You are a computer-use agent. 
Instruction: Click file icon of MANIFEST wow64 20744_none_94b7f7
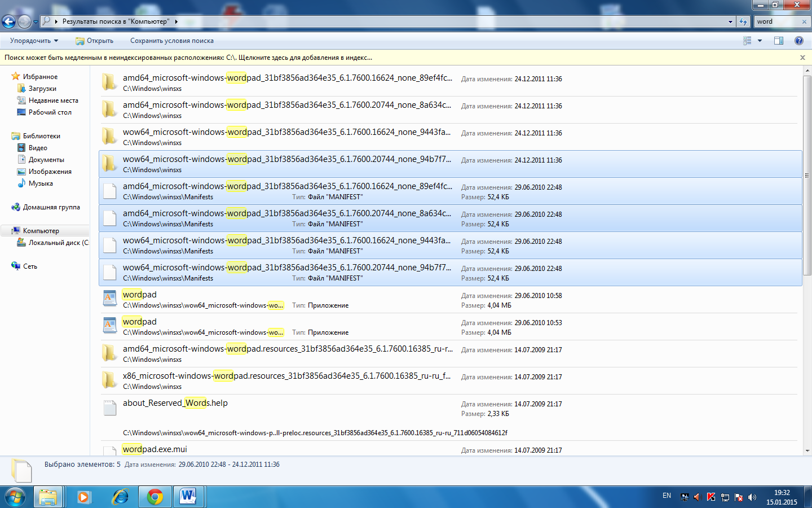click(110, 273)
